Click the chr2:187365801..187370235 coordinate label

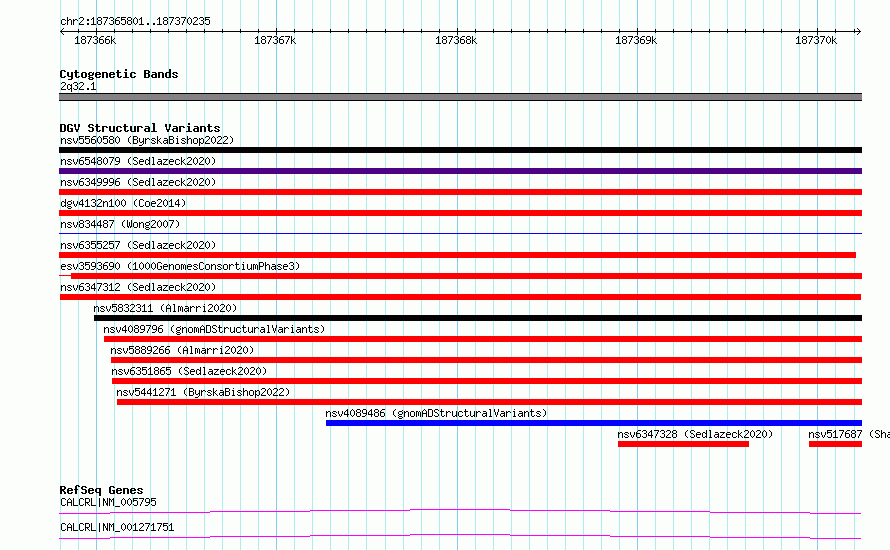pos(135,21)
